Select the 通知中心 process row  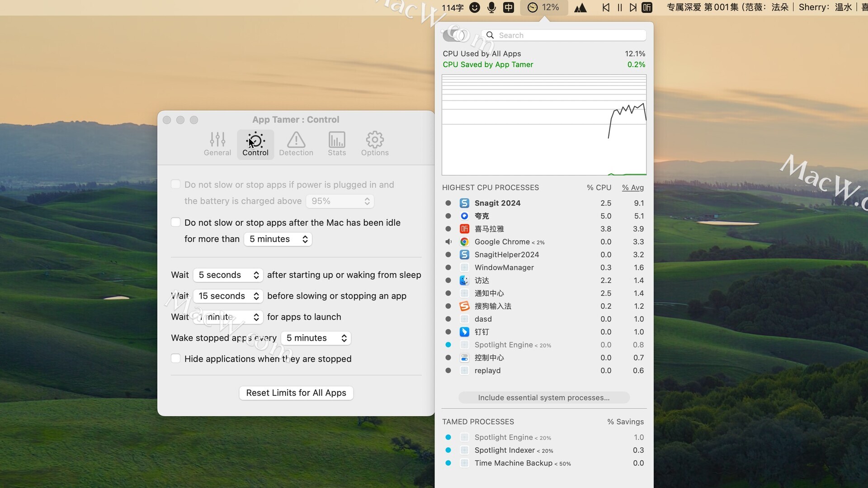544,293
